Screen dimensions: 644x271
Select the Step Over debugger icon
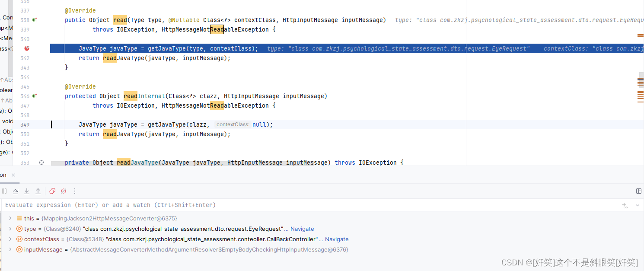pyautogui.click(x=16, y=191)
